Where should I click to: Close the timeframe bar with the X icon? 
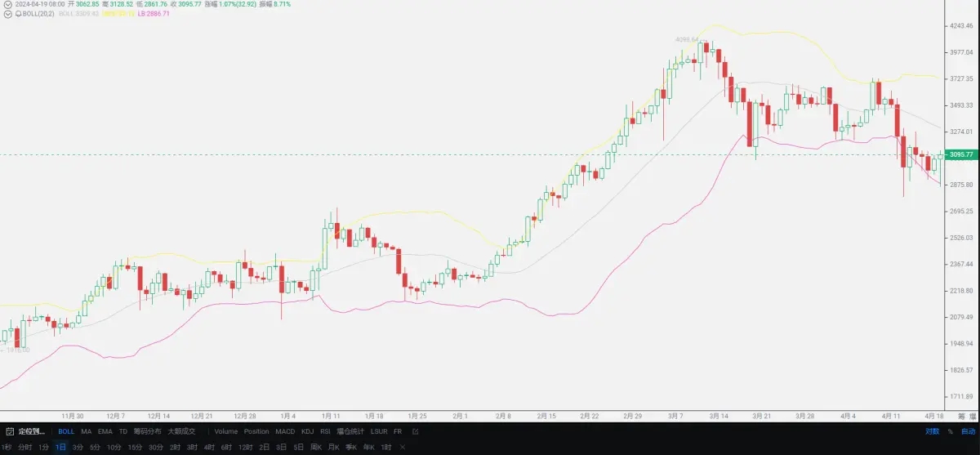403,447
